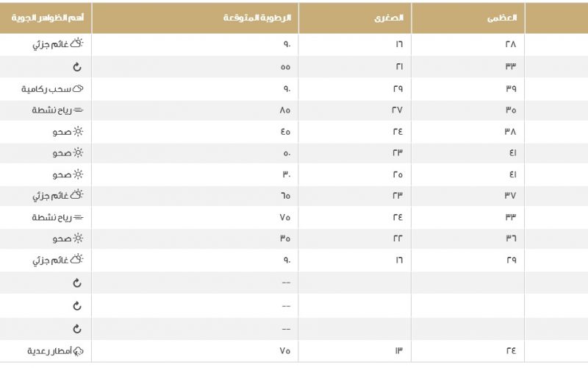
Task: Click the thunderstorm icon beside أمطار رعدية
Action: 78,351
